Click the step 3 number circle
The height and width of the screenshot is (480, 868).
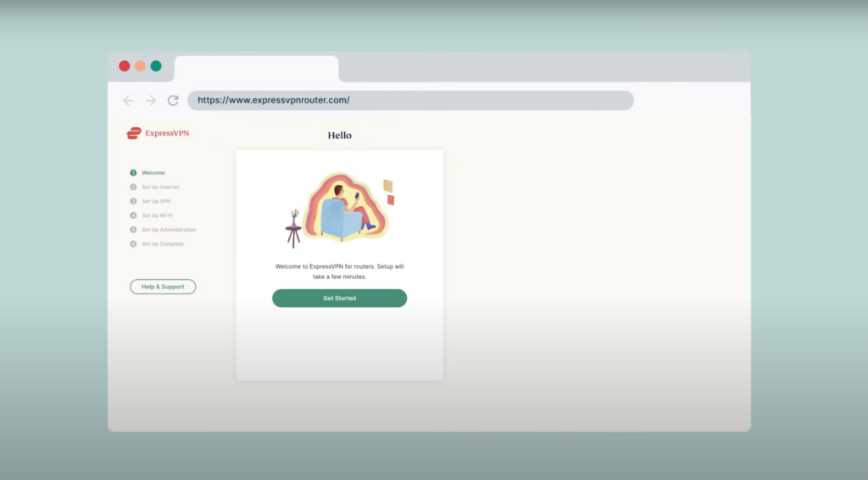pyautogui.click(x=133, y=201)
